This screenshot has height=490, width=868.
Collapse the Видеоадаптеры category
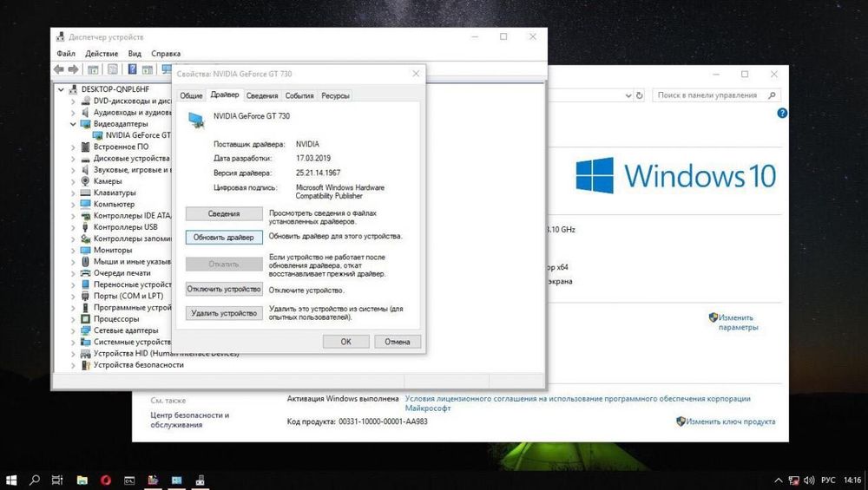[x=73, y=124]
